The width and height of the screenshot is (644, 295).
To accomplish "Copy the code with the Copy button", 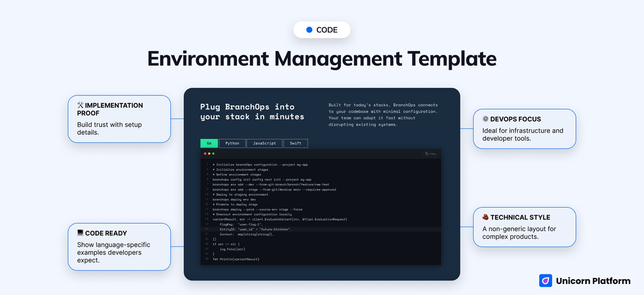I will (x=430, y=154).
